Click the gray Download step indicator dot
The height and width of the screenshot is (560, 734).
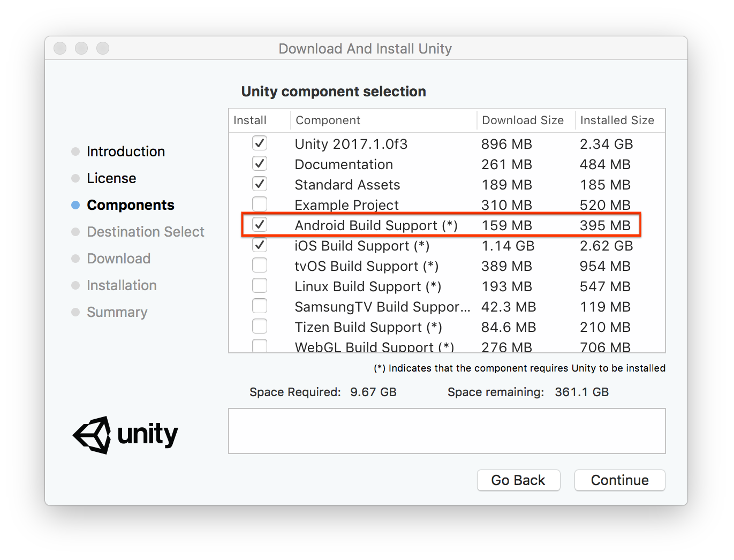[74, 258]
